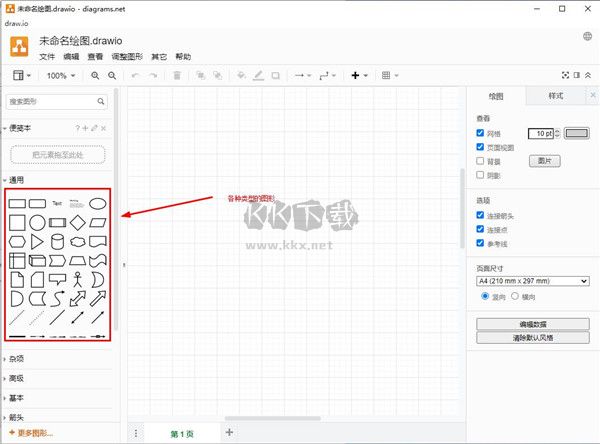Click the zoom out magnifier icon

[x=112, y=75]
